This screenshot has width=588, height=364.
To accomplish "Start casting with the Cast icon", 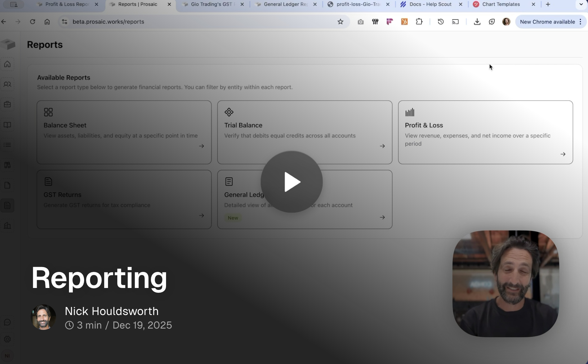I will [455, 22].
